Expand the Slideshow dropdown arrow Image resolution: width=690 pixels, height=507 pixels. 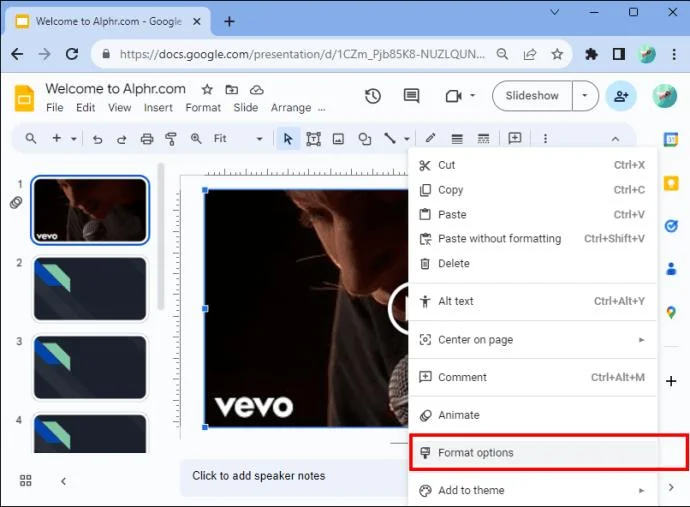point(585,96)
